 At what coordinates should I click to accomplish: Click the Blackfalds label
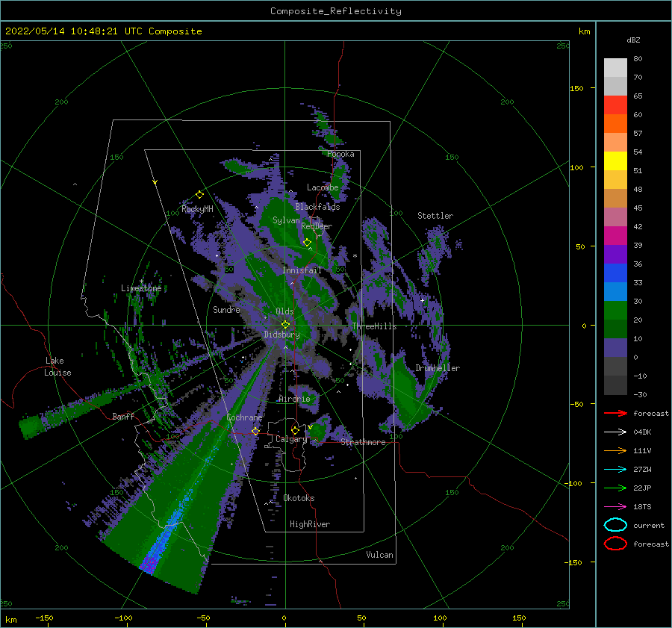[x=317, y=207]
